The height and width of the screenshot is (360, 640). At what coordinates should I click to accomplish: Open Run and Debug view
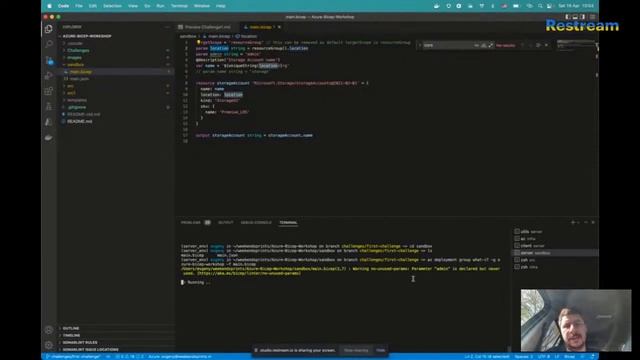(x=49, y=76)
